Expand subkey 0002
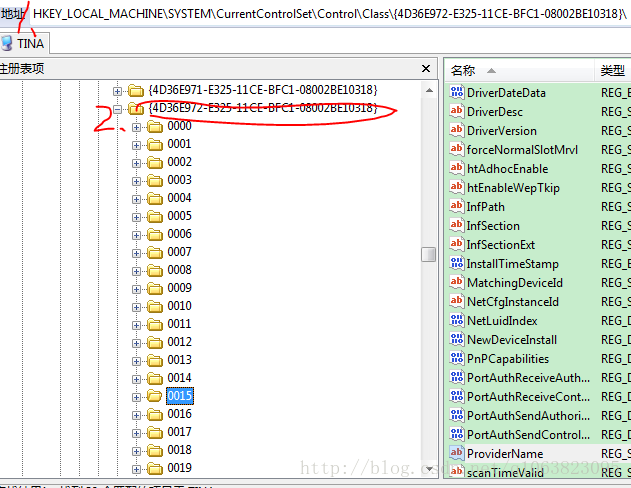The height and width of the screenshot is (488, 631). click(x=136, y=163)
